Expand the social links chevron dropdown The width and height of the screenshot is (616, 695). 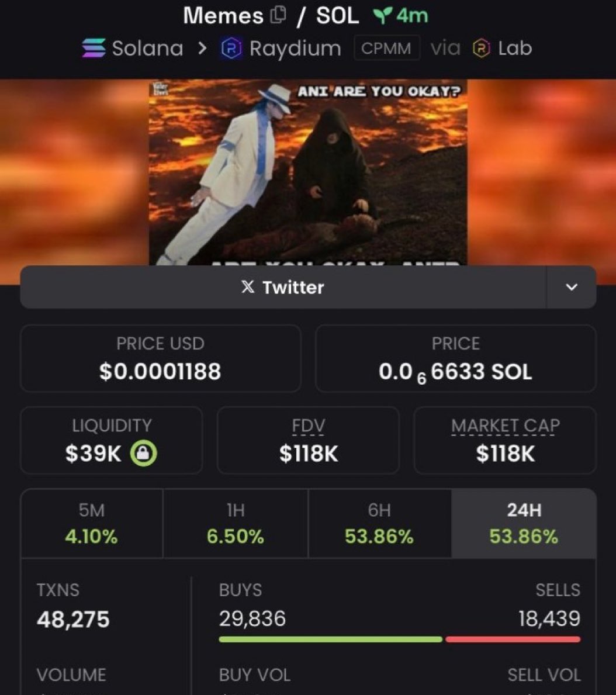pos(571,287)
